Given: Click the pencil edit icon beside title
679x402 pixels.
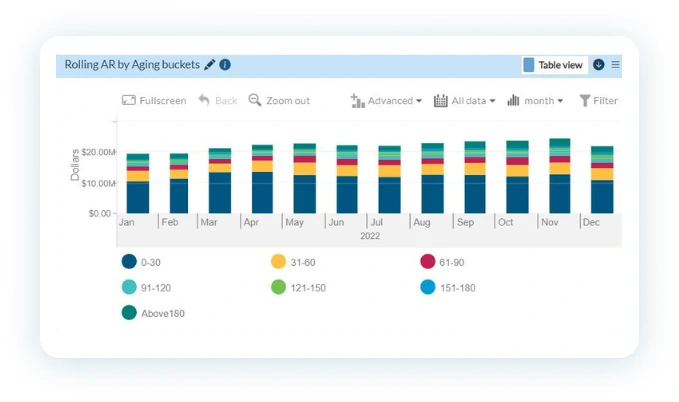Looking at the screenshot, I should [x=210, y=65].
